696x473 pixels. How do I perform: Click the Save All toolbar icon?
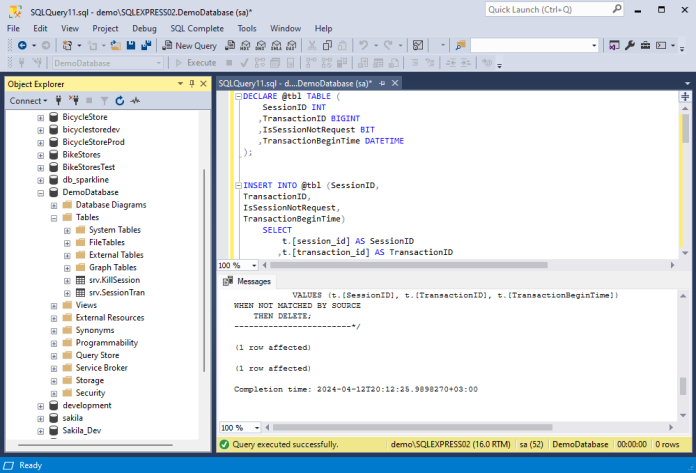click(x=145, y=46)
